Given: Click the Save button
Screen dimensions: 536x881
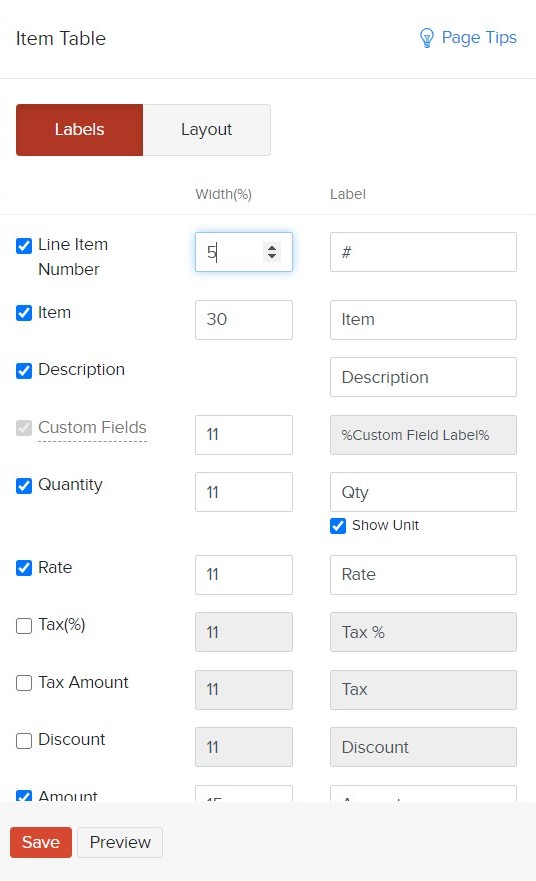Looking at the screenshot, I should click(x=41, y=842).
